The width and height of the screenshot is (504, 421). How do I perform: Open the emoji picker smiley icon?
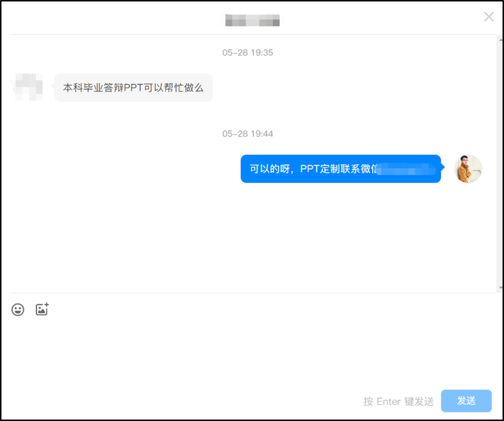[18, 310]
